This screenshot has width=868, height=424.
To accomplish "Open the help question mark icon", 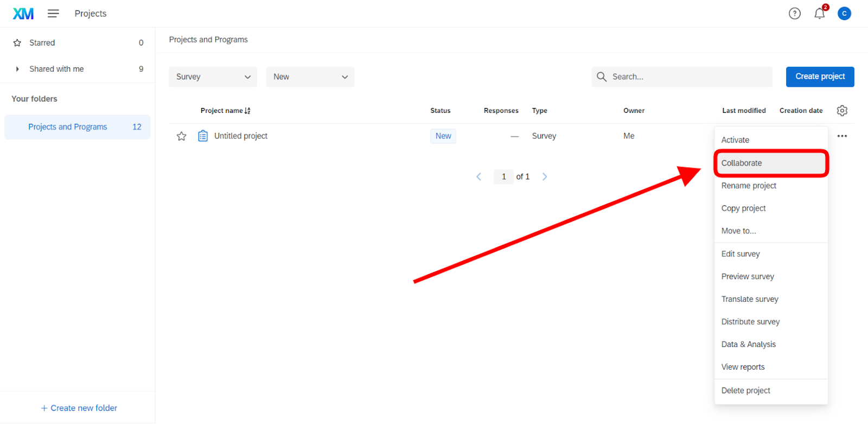I will tap(794, 14).
